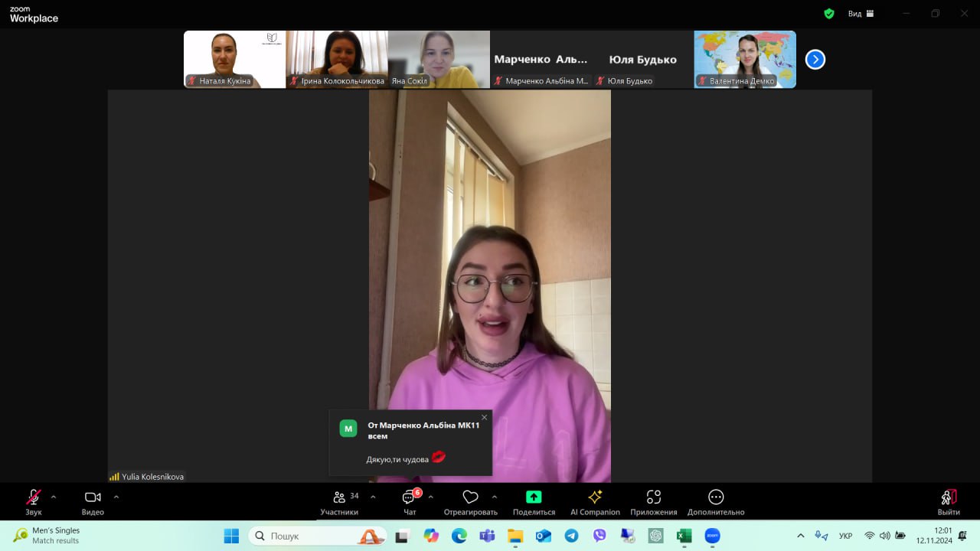
Task: Click the microphone and location tray indicator
Action: click(822, 536)
